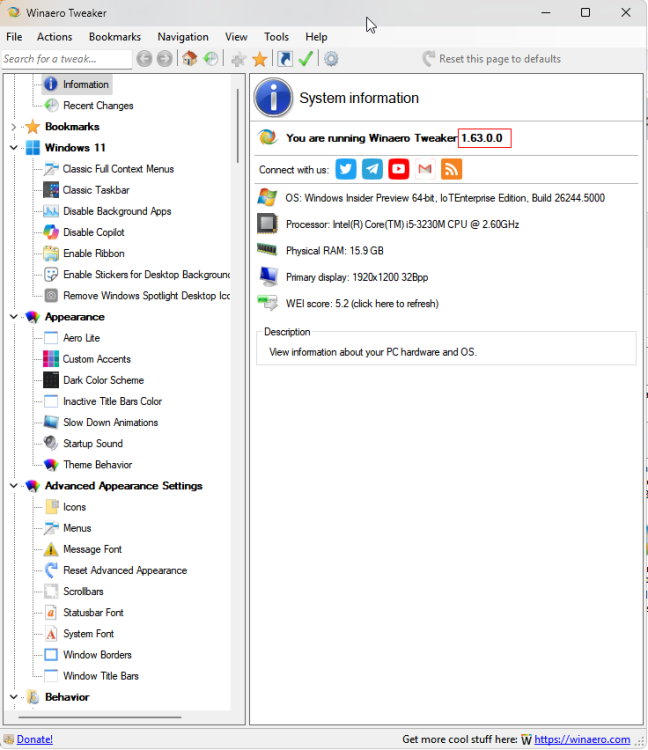Expand the Bookmarks tree node

13,127
